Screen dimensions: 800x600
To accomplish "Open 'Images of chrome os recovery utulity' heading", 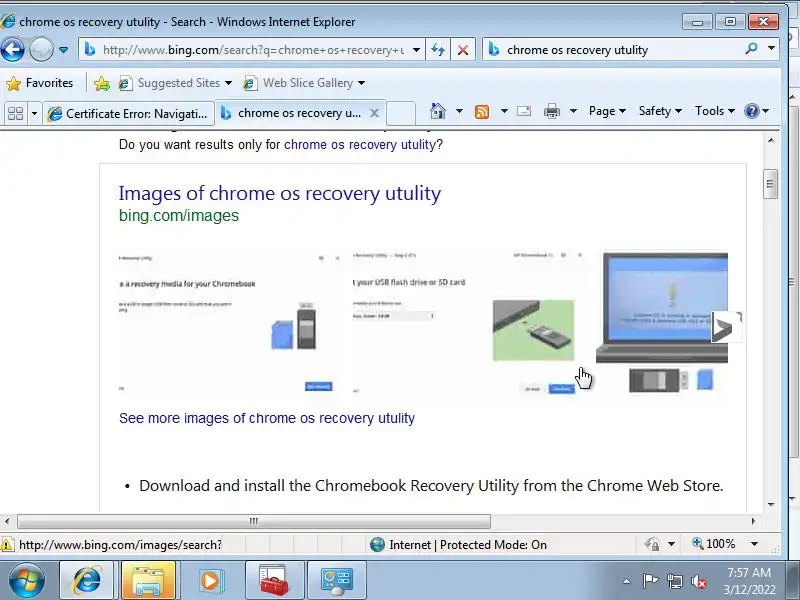I will pyautogui.click(x=280, y=193).
